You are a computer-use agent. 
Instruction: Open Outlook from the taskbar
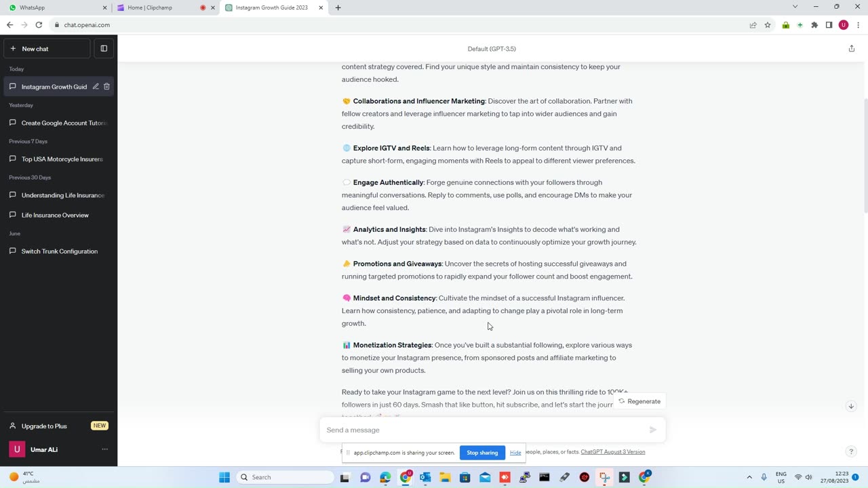click(x=425, y=477)
